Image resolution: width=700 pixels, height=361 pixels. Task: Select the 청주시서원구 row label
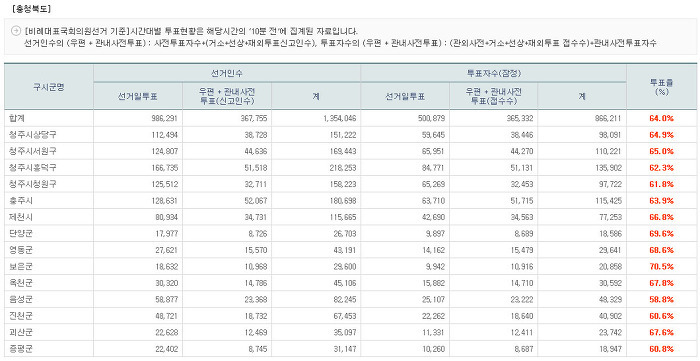(33, 151)
